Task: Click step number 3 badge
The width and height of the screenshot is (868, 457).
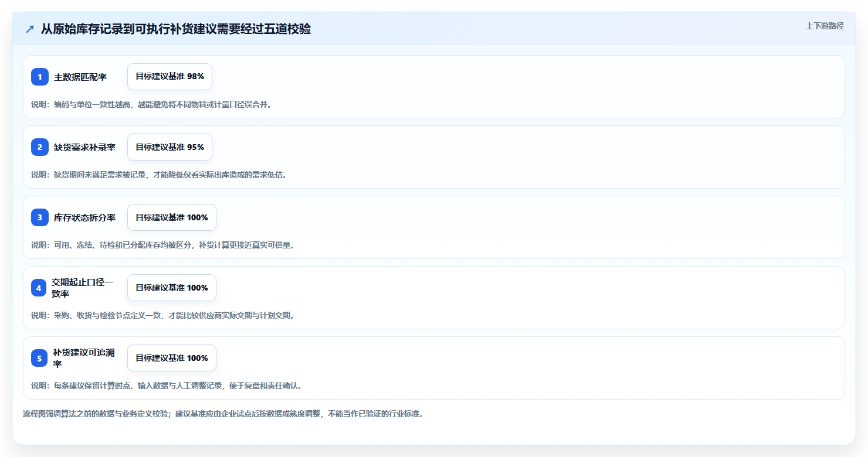Action: tap(40, 217)
